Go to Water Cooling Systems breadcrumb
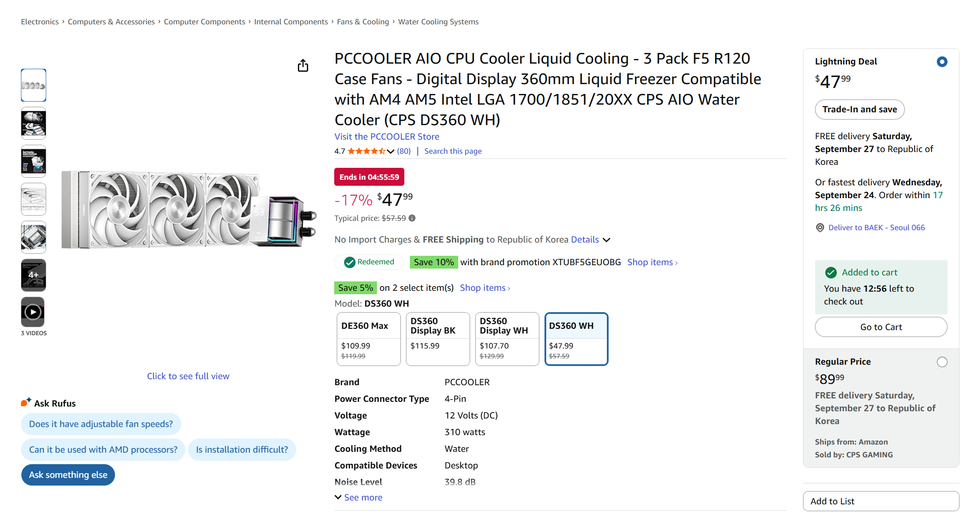The image size is (980, 518). coord(438,22)
